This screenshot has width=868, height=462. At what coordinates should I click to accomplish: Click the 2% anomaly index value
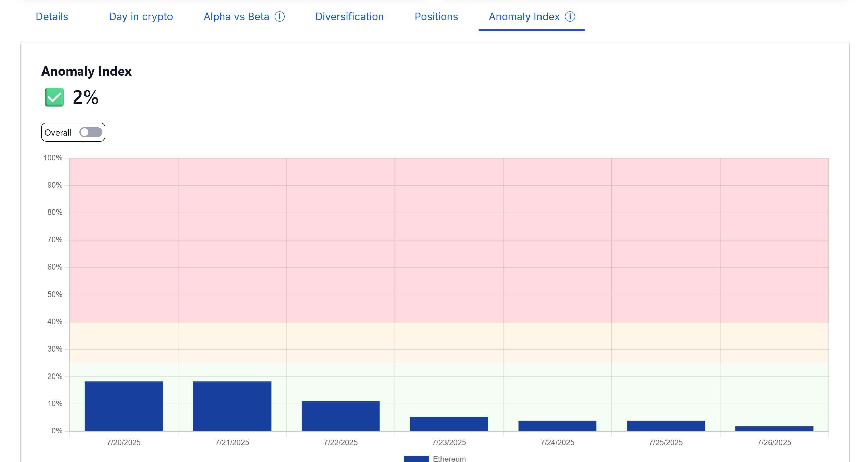pos(86,97)
